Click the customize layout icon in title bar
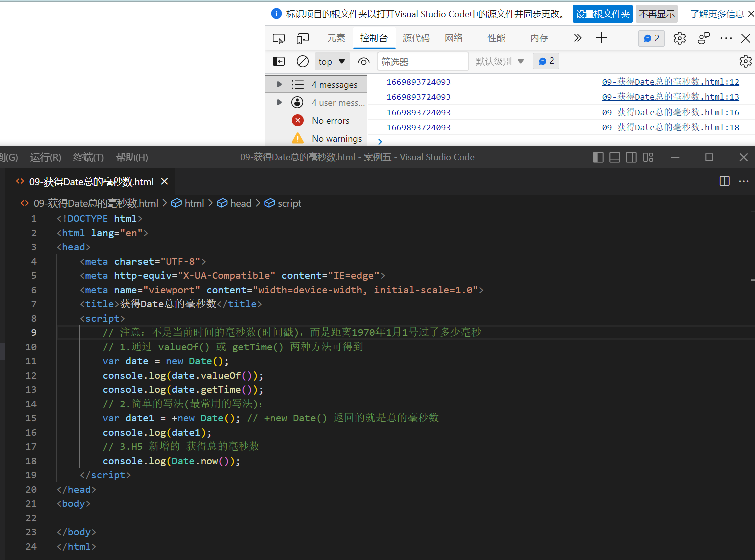 pos(648,157)
